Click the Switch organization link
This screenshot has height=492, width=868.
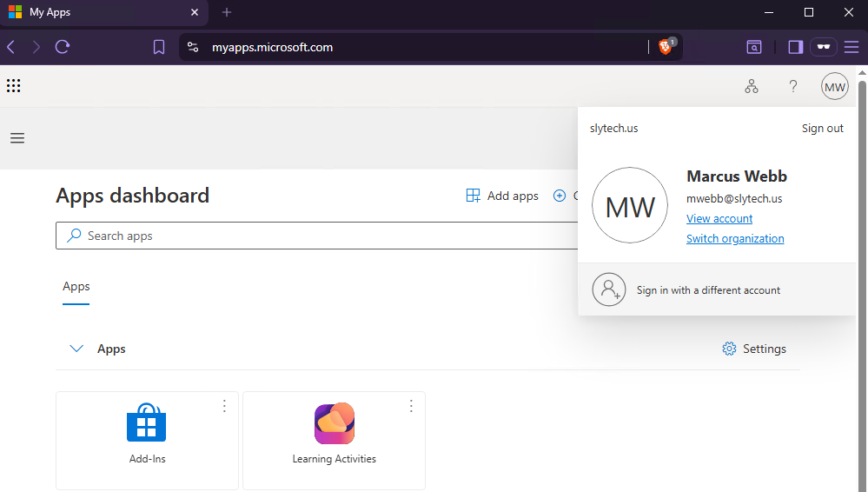pos(735,239)
